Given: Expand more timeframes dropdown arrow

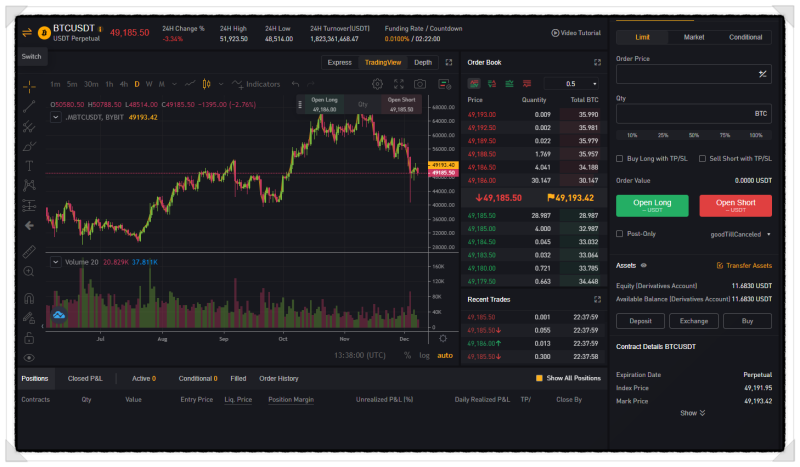Looking at the screenshot, I should coord(174,84).
